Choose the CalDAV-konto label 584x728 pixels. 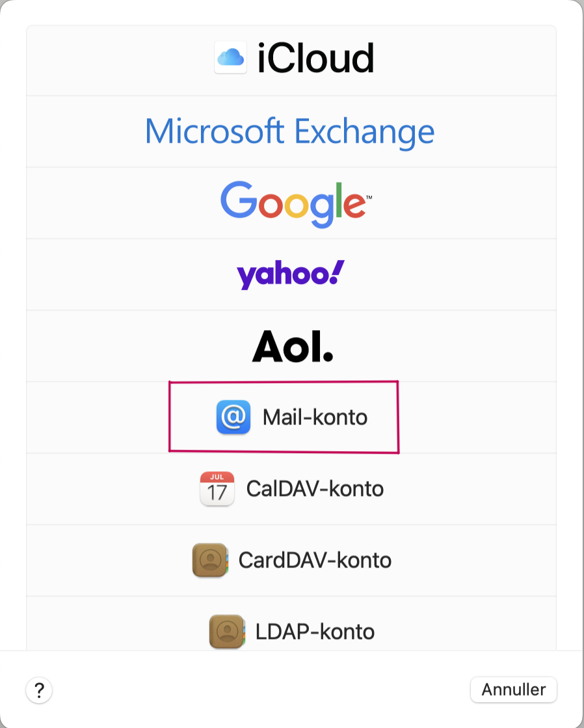coord(315,488)
